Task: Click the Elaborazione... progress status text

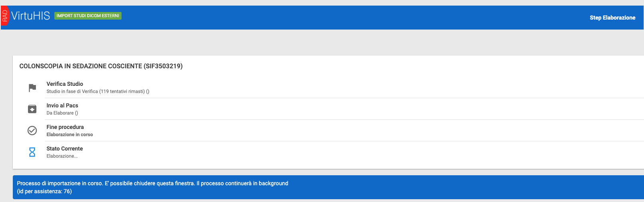Action: click(x=62, y=156)
